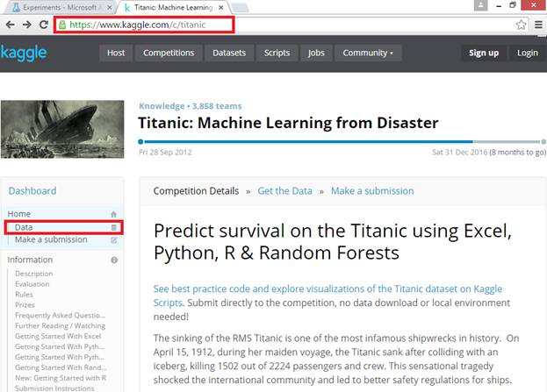Screen dimensions: 547x392
Task: Click the Home house icon in Dashboard
Action: (113, 214)
